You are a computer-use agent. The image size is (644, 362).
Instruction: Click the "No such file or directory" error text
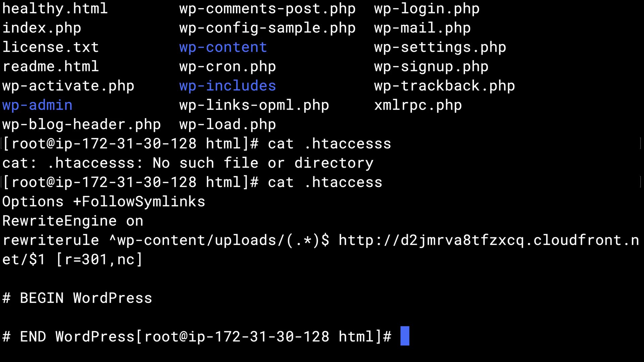point(263,163)
